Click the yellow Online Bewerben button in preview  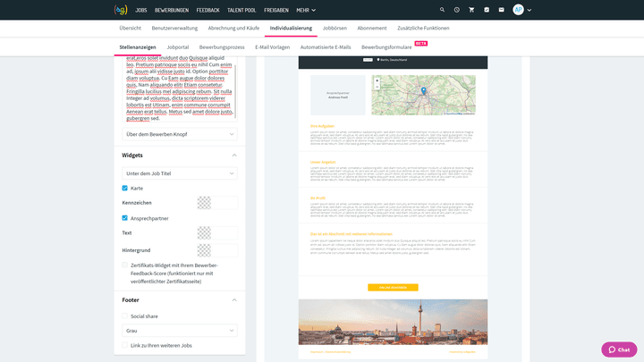[x=393, y=287]
